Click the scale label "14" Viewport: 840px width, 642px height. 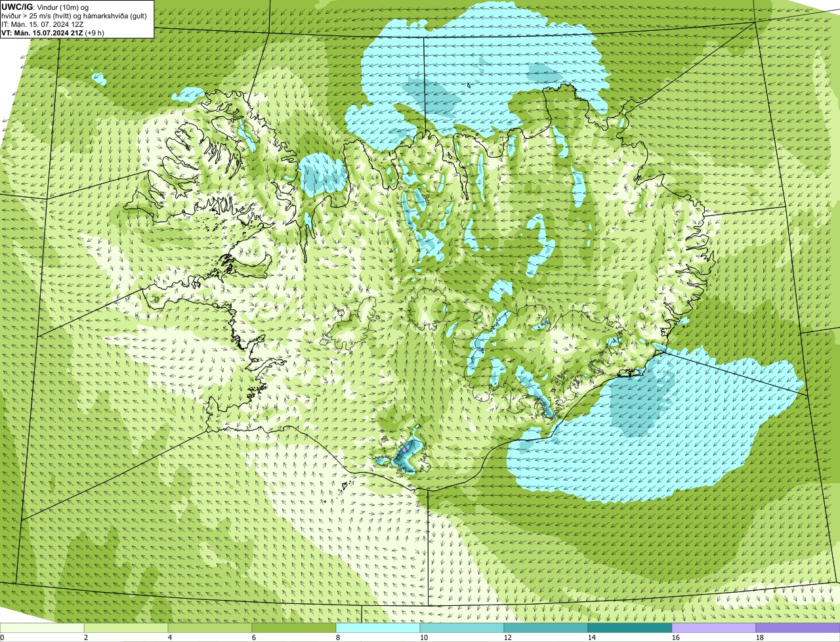coord(592,637)
